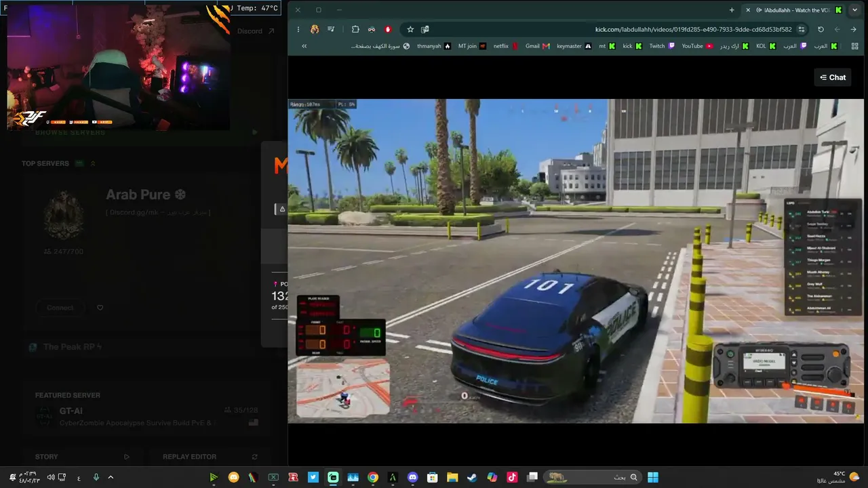Open Rockstar Games Launcher from taskbar
The width and height of the screenshot is (868, 488).
294,477
